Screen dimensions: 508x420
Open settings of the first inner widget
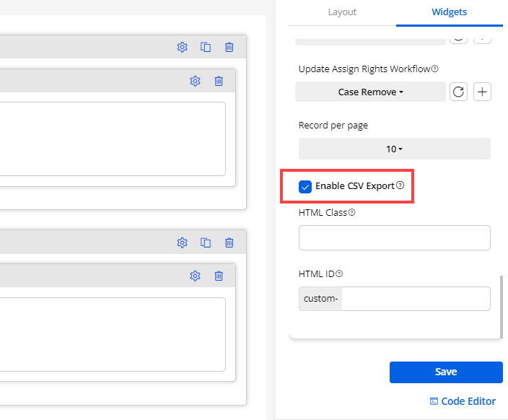(195, 81)
